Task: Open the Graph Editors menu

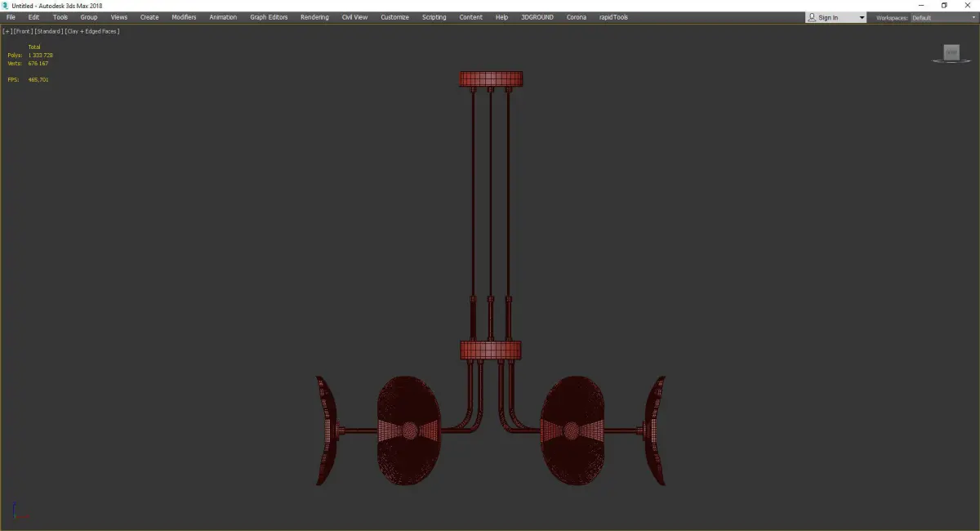Action: tap(269, 17)
